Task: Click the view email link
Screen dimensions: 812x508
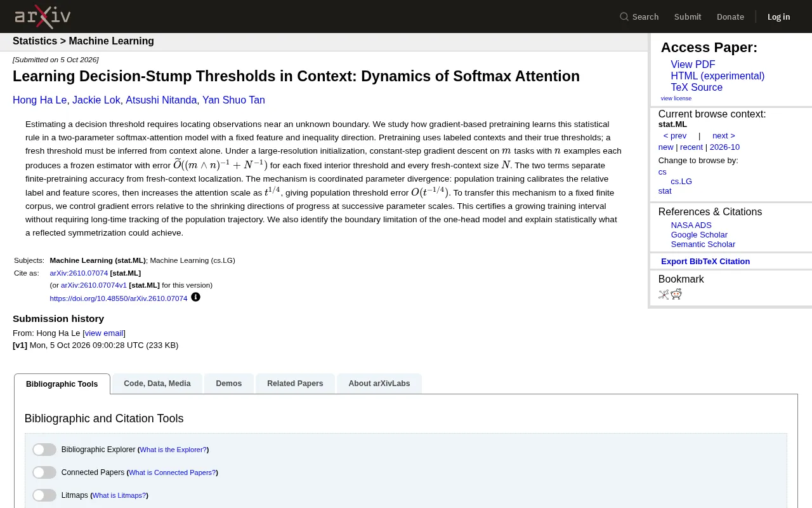Action: coord(104,333)
